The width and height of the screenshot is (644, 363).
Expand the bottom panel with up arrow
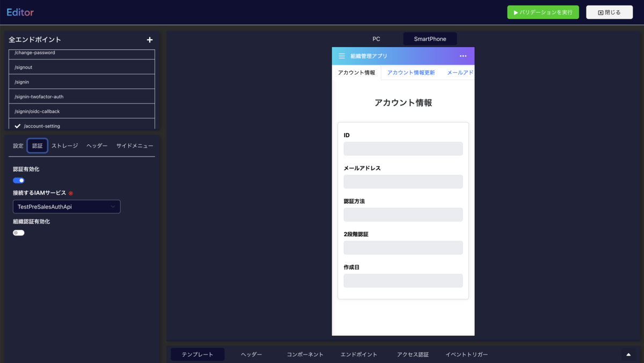[628, 354]
